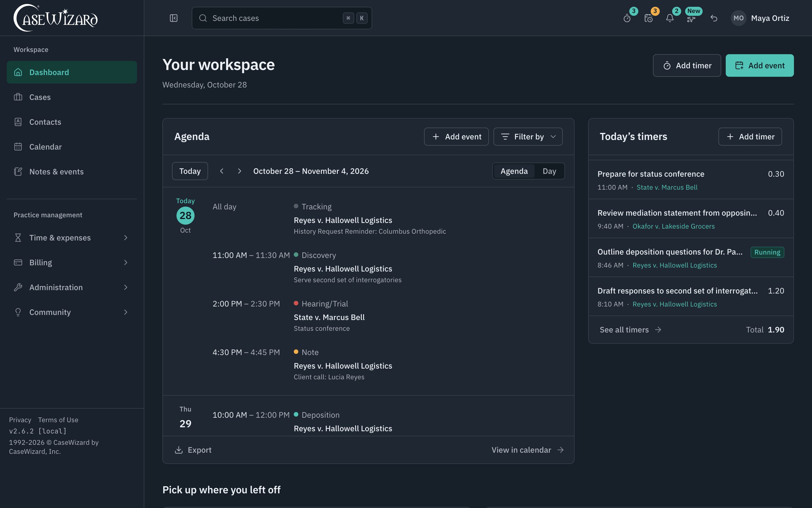Click the header Add timer button
This screenshot has width=812, height=508.
687,65
